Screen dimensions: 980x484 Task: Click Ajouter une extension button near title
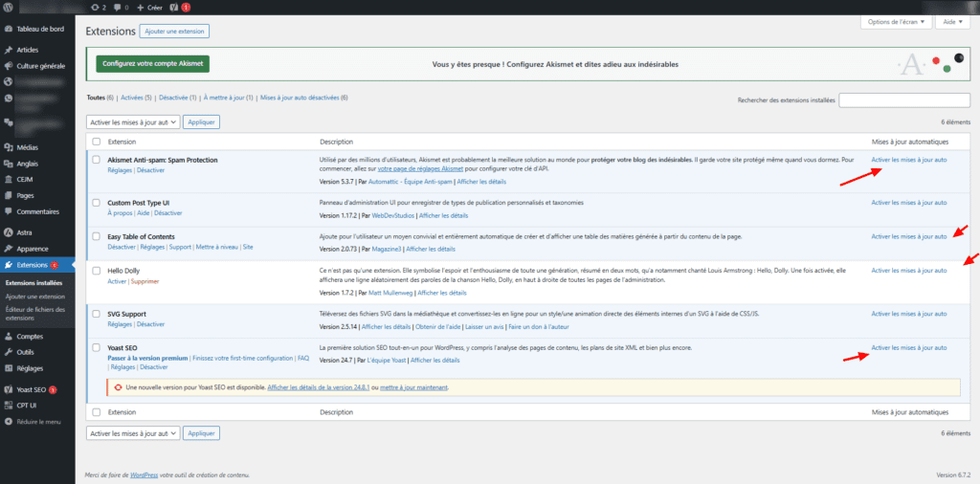(174, 32)
